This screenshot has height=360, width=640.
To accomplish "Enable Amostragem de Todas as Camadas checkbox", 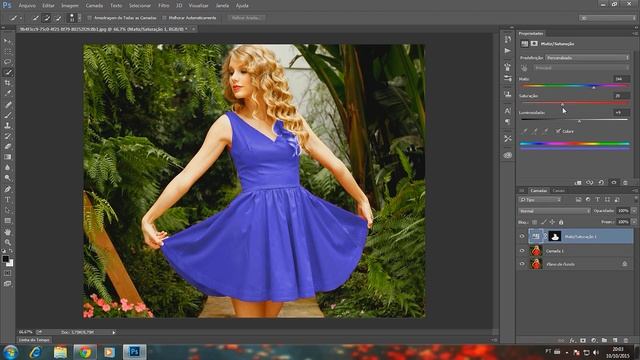I will pyautogui.click(x=89, y=18).
